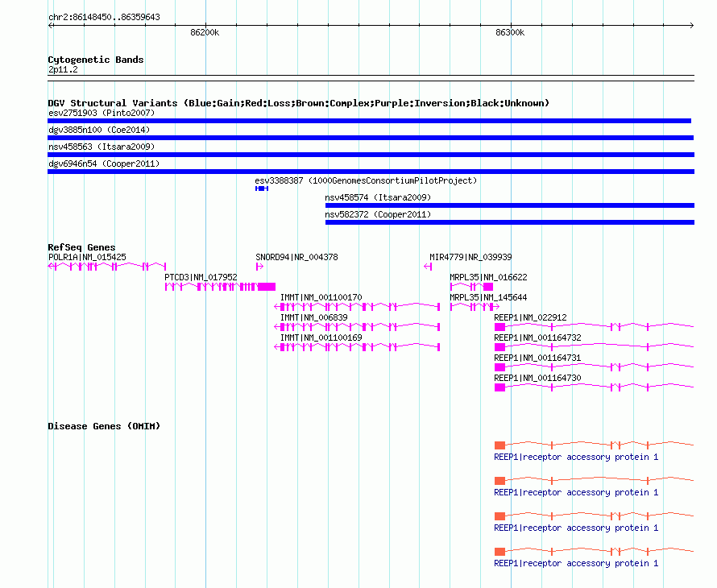
Task: Select the DGV Structural Variants track title
Action: coord(298,103)
